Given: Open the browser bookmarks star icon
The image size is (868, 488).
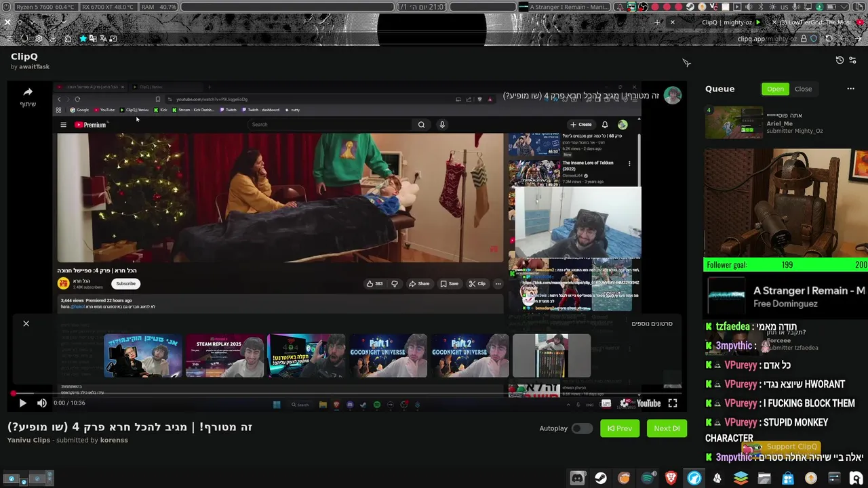Looking at the screenshot, I should click(83, 39).
